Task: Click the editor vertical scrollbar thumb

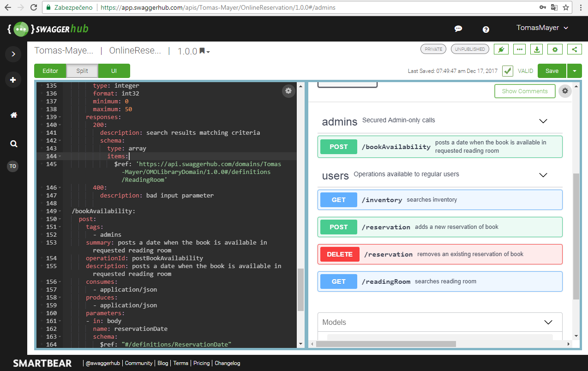Action: (x=300, y=289)
